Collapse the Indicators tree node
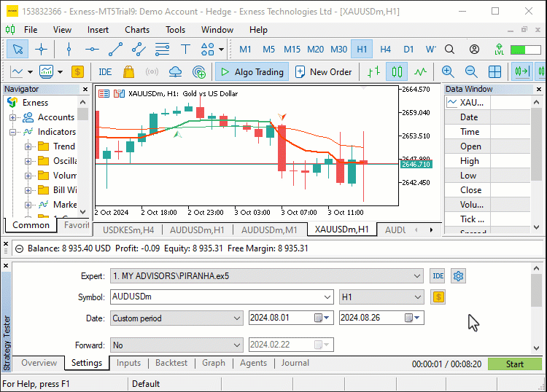Viewport: 547px width, 392px height. coord(13,132)
